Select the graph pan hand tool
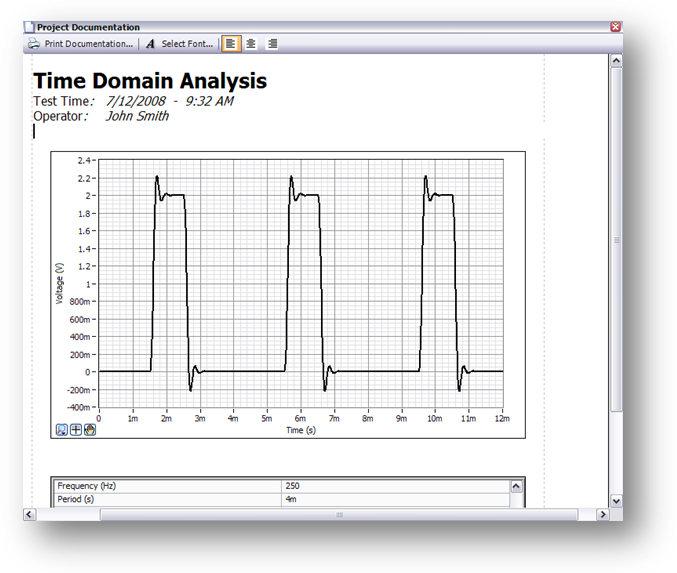677x573 pixels. 88,430
